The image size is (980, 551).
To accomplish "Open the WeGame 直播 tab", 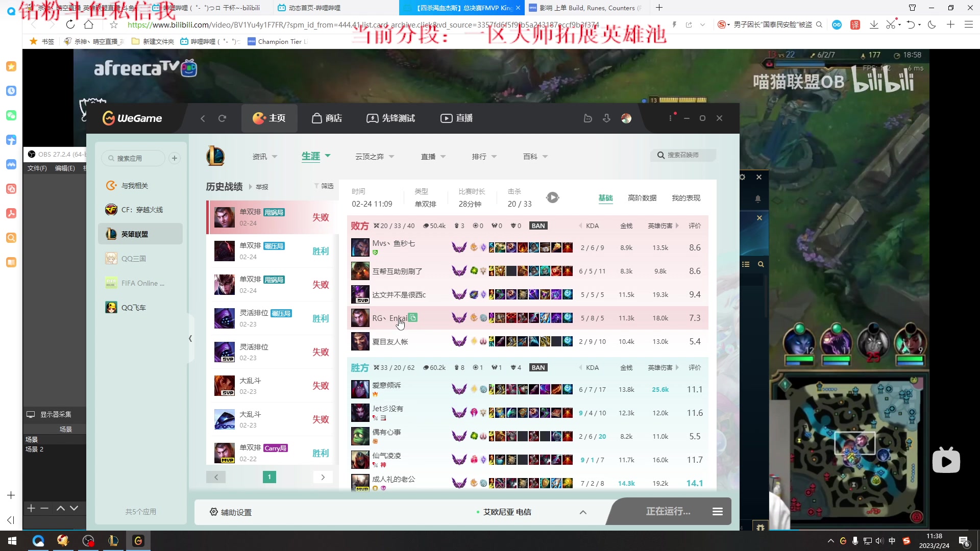I will 457,118.
